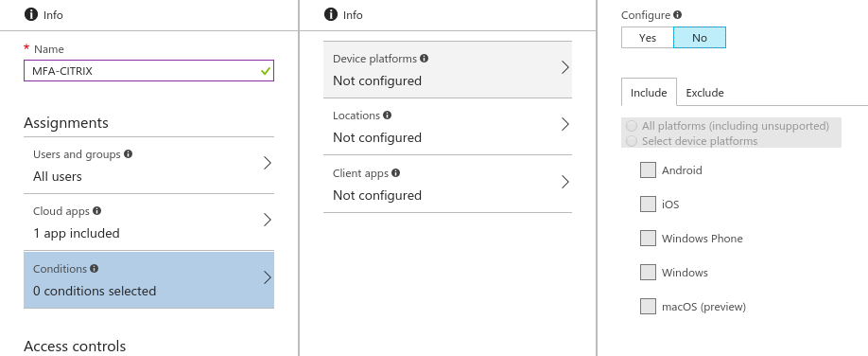Click 'All users' text under Users and groups
The height and width of the screenshot is (356, 868).
58,176
